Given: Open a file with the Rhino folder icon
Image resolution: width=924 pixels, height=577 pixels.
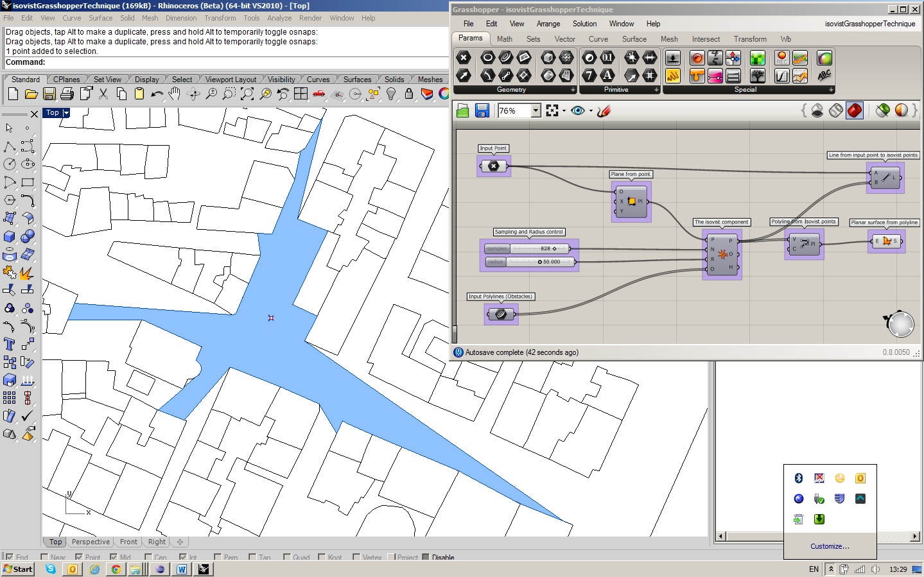Looking at the screenshot, I should [x=31, y=94].
